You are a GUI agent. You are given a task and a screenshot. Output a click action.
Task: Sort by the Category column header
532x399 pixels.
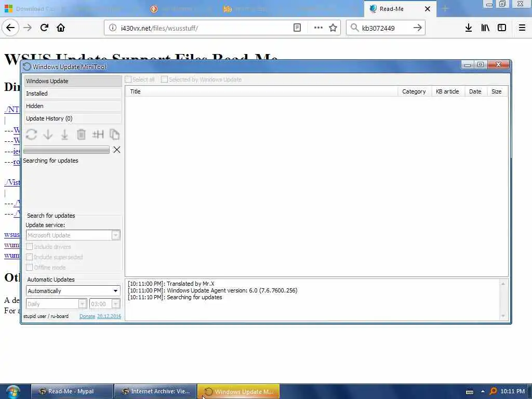(x=414, y=91)
